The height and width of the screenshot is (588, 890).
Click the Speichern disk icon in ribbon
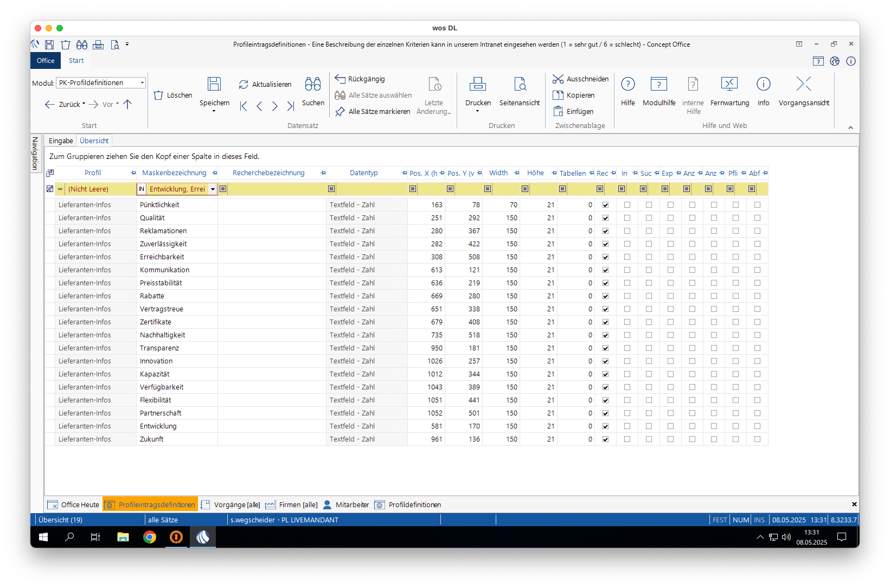pyautogui.click(x=214, y=84)
